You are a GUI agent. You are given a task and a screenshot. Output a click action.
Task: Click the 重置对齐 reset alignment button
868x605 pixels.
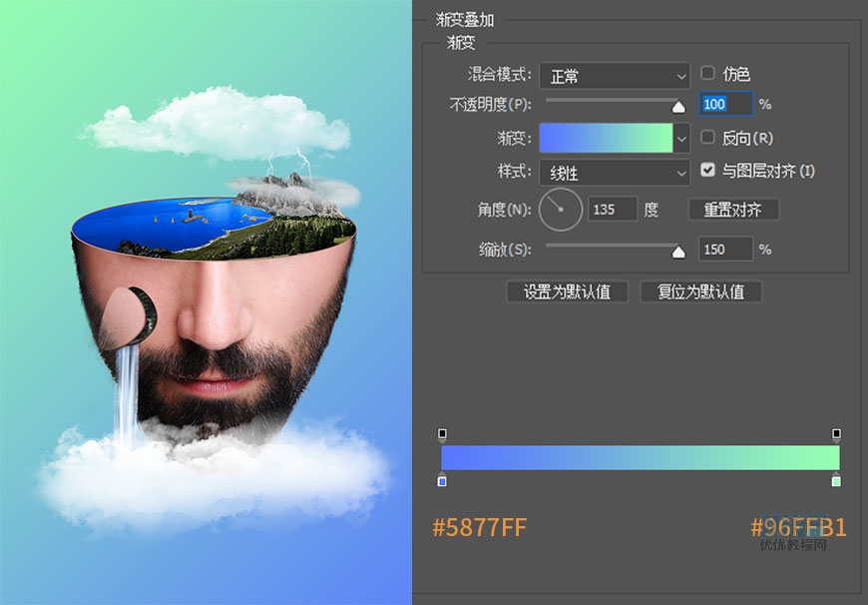tap(733, 210)
